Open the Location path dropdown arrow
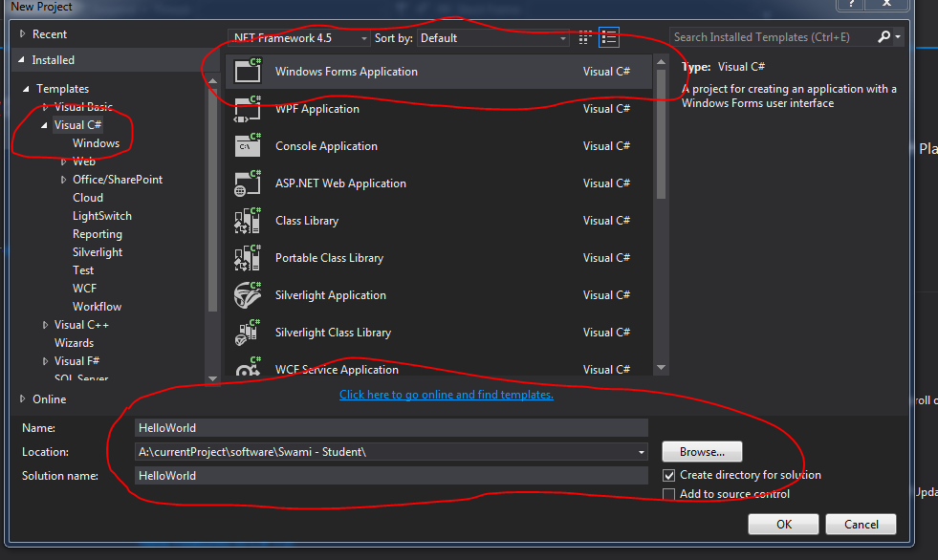 click(x=642, y=452)
